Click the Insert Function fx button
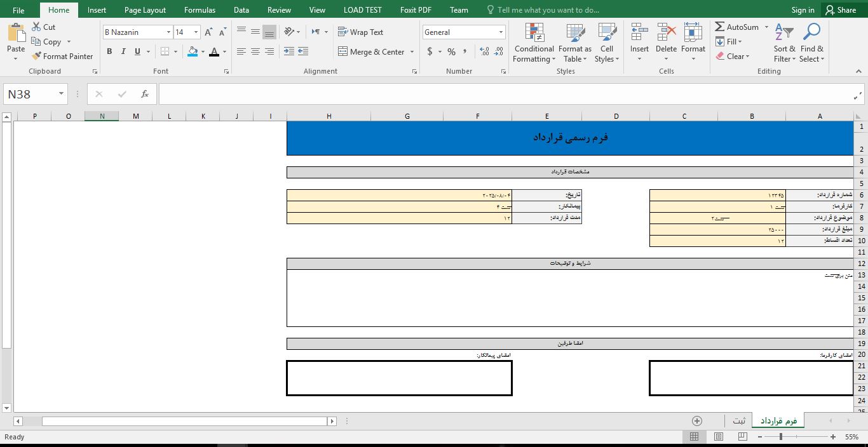Viewport: 868px width, 447px height. 145,94
